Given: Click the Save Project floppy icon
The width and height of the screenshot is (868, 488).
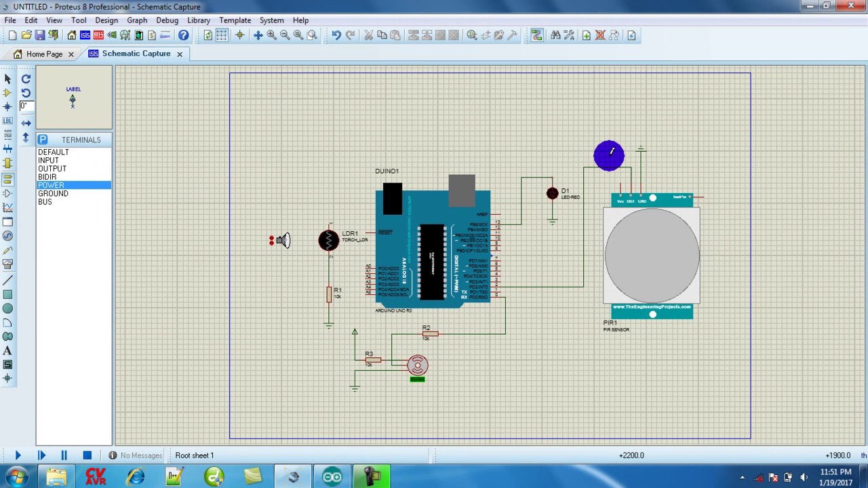Looking at the screenshot, I should coord(40,35).
